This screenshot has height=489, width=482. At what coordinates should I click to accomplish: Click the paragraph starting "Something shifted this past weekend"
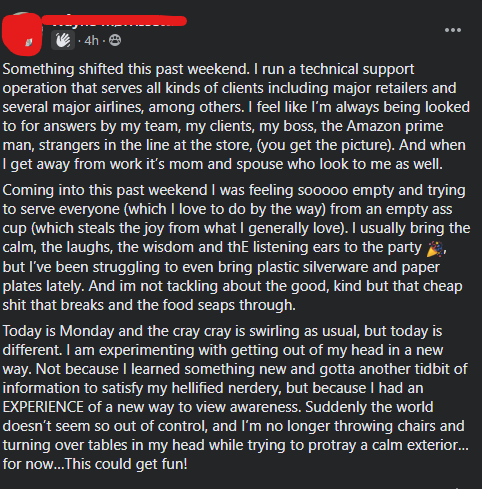point(236,117)
